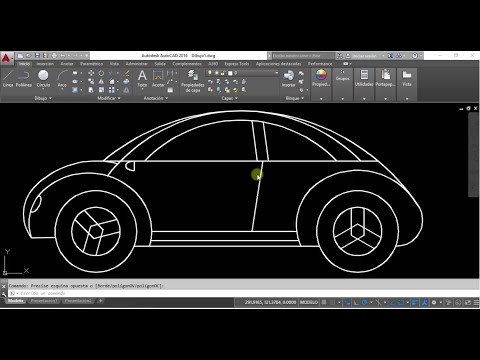Viewport: 480px width, 360px height.
Task: Select the erase tool in Modificar panel
Action: tap(126, 73)
